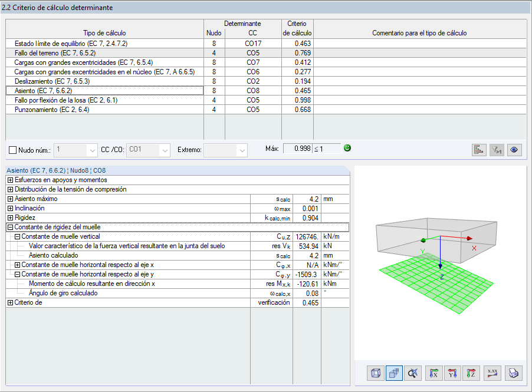Expand the Asiento máximo row
Screen dimensions: 532x392
point(10,199)
